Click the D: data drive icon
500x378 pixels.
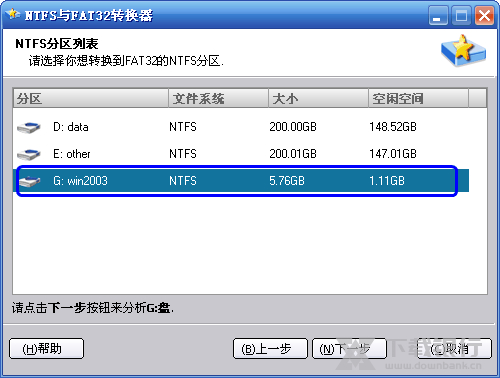click(x=29, y=127)
